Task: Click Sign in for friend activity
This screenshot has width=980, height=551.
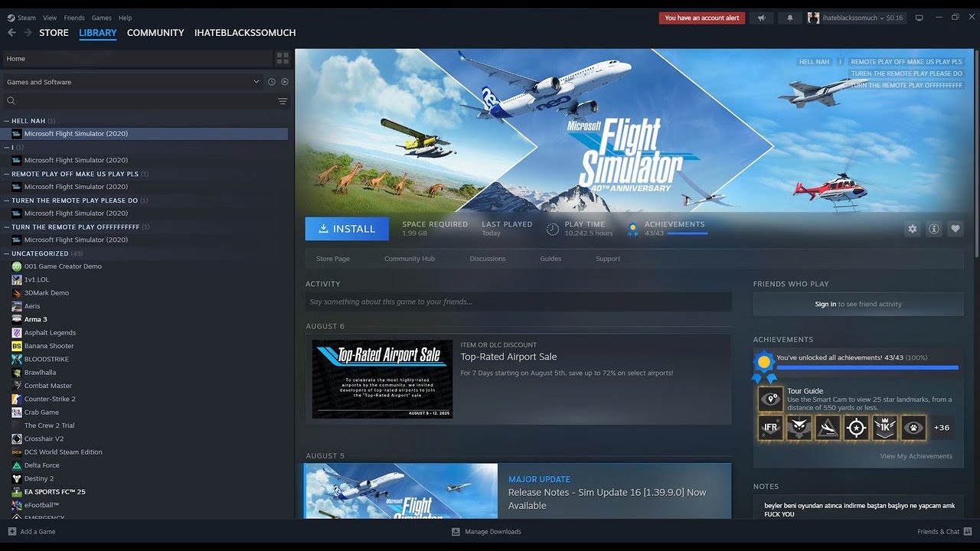Action: (825, 304)
